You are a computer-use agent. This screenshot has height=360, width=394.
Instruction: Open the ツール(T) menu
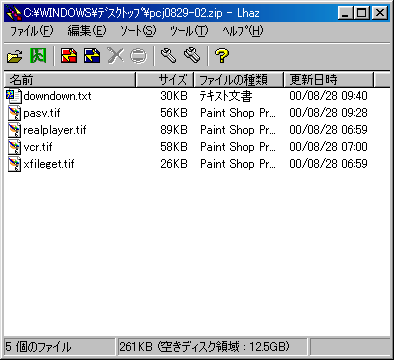(189, 31)
